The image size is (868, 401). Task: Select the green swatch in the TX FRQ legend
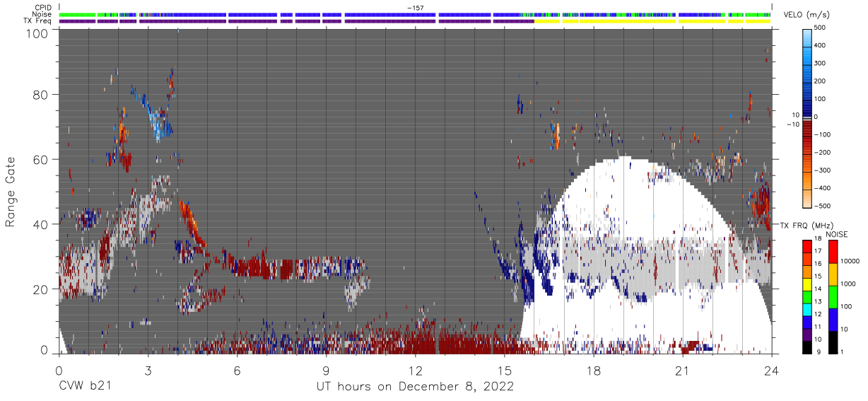pos(807,296)
